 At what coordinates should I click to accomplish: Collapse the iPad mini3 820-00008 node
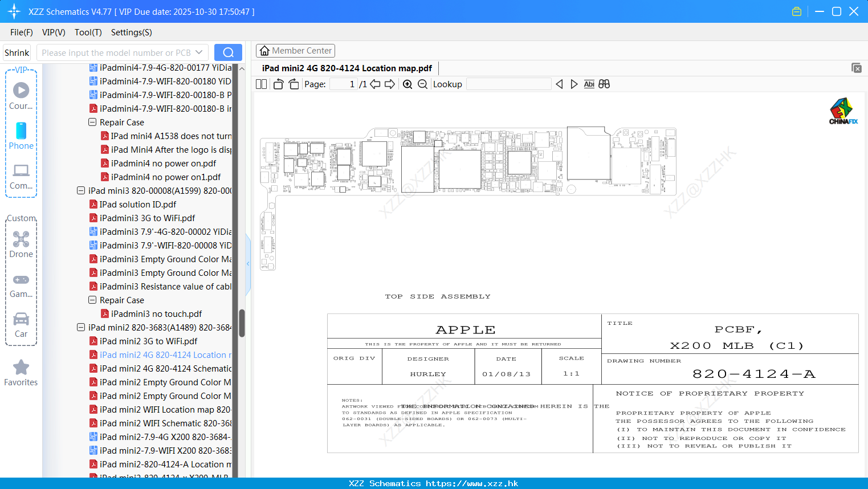click(81, 190)
